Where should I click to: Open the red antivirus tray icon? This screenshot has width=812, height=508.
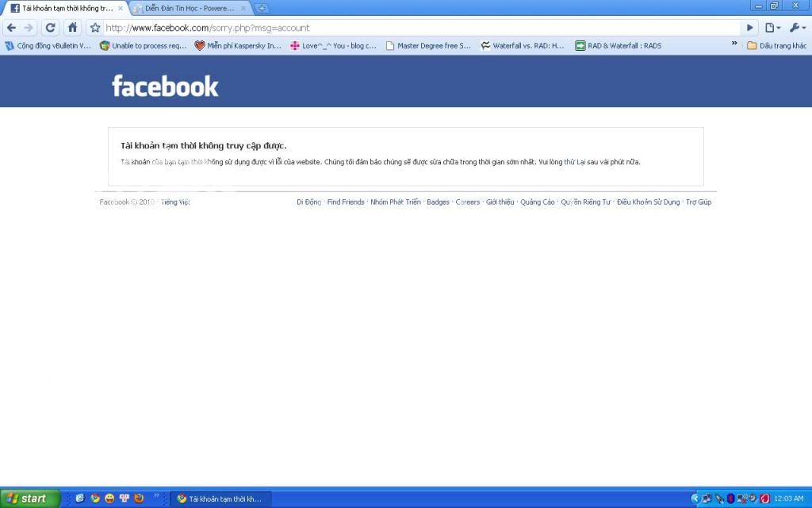pyautogui.click(x=765, y=498)
